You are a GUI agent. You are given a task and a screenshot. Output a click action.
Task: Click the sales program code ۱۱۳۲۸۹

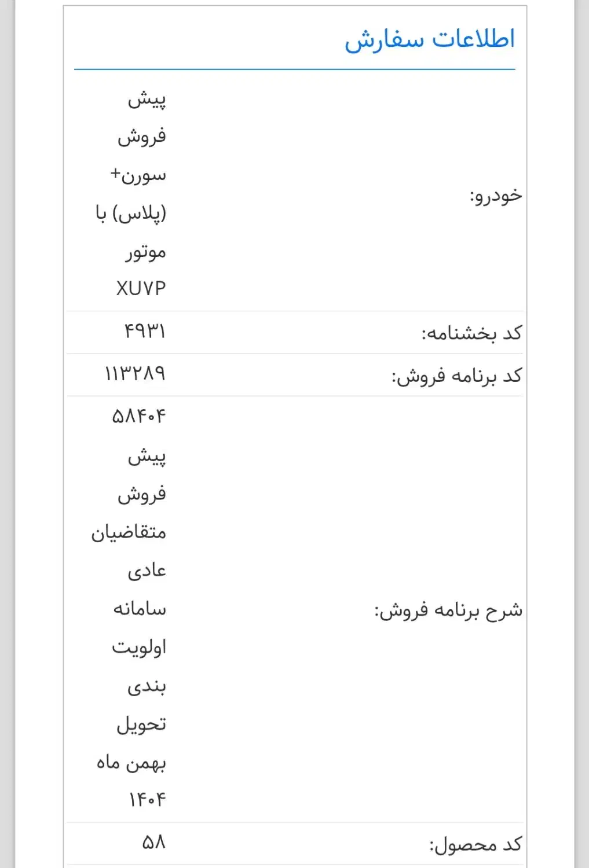coord(135,373)
